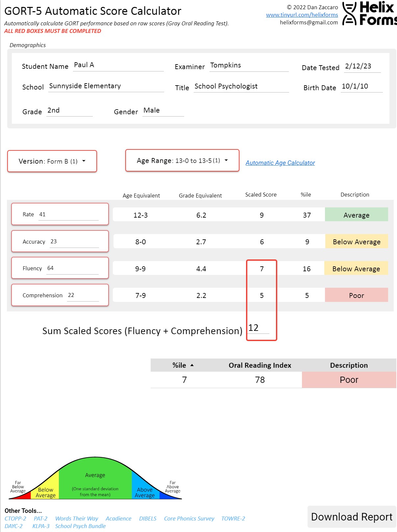Open the School Psych Bundle link

tap(80, 526)
